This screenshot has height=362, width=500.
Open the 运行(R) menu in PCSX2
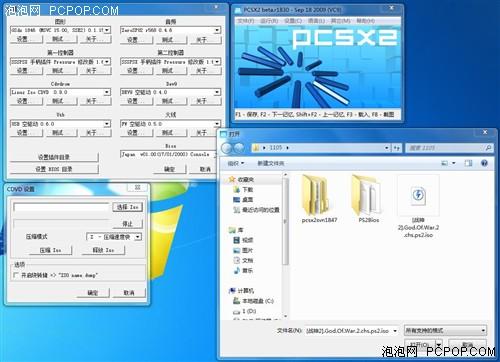(269, 21)
